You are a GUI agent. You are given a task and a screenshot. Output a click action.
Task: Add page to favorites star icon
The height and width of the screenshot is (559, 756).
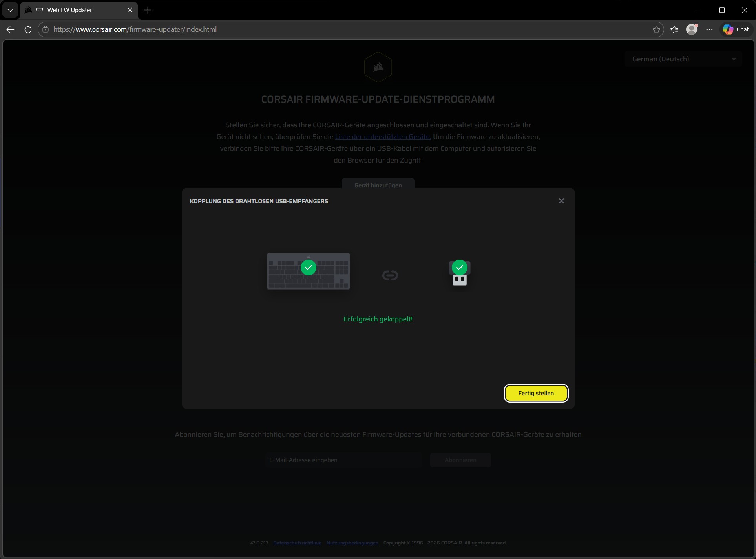point(656,29)
